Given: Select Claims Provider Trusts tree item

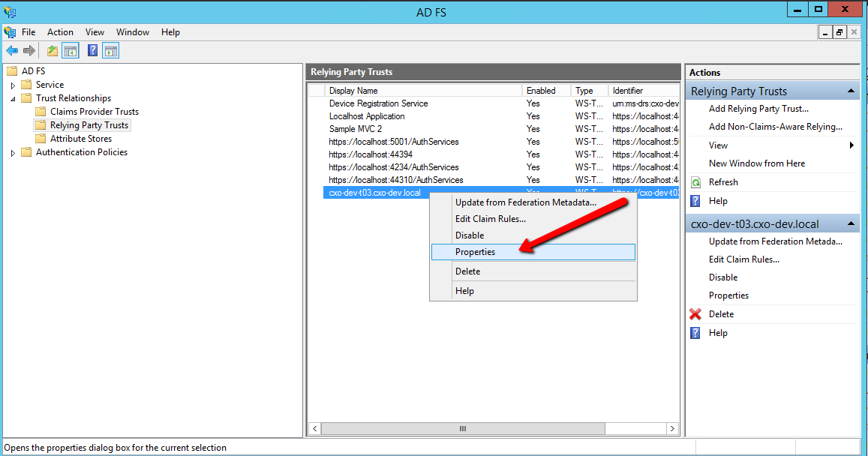Looking at the screenshot, I should click(94, 112).
